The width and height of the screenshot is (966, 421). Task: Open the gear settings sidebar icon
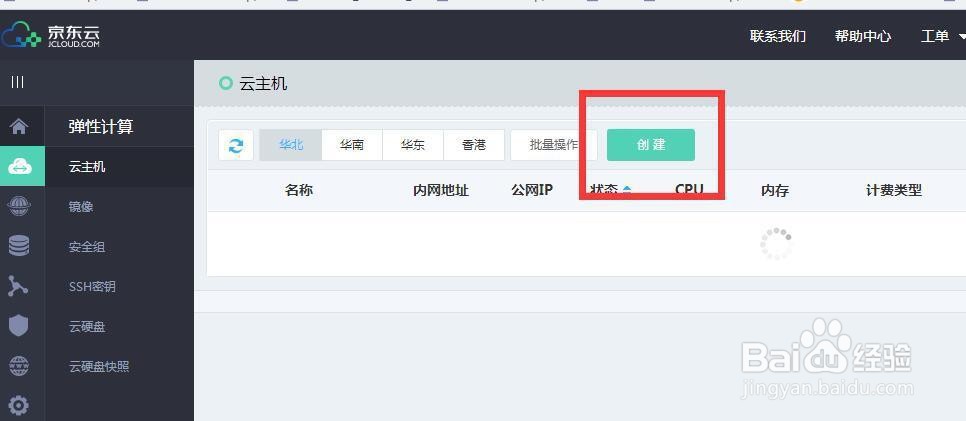[18, 406]
